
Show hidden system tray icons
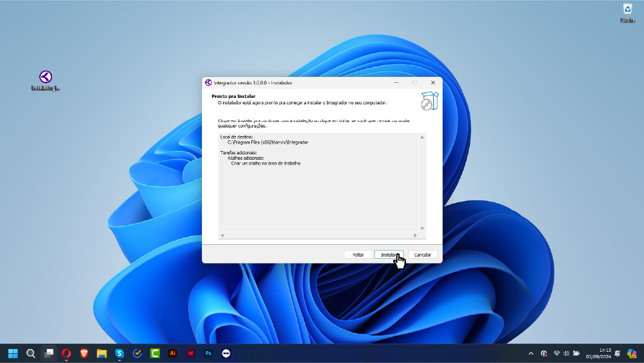(x=531, y=353)
